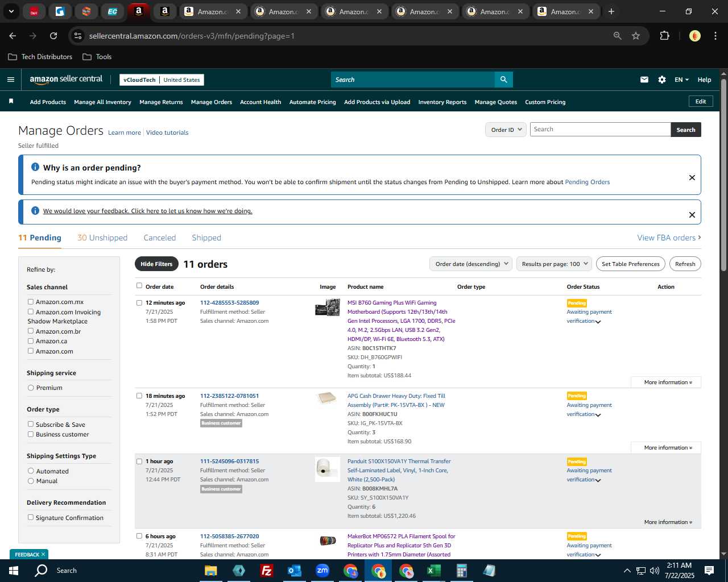Image resolution: width=728 pixels, height=582 pixels.
Task: Open File Explorer in the taskbar
Action: pos(211,571)
